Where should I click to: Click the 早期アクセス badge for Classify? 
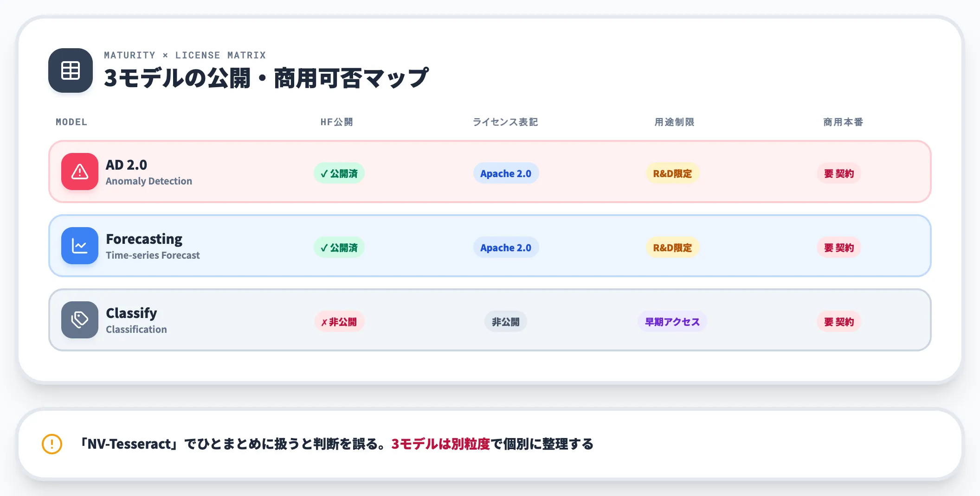click(x=672, y=322)
